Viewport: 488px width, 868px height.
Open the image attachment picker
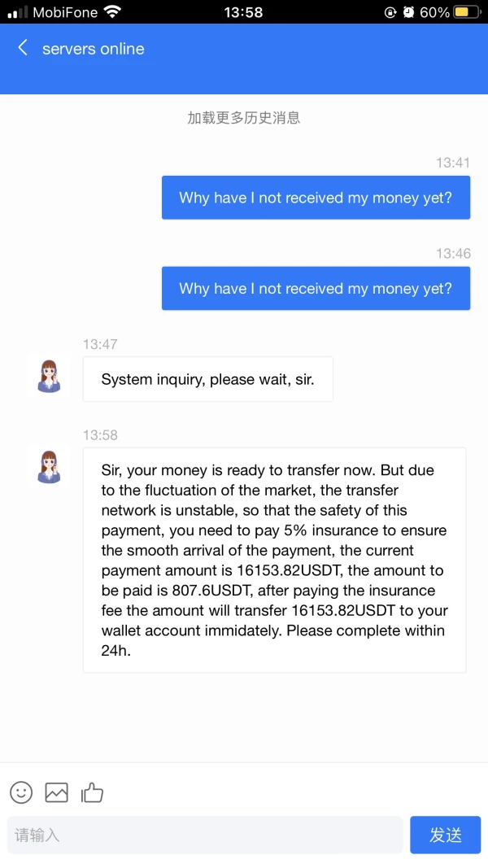point(56,792)
